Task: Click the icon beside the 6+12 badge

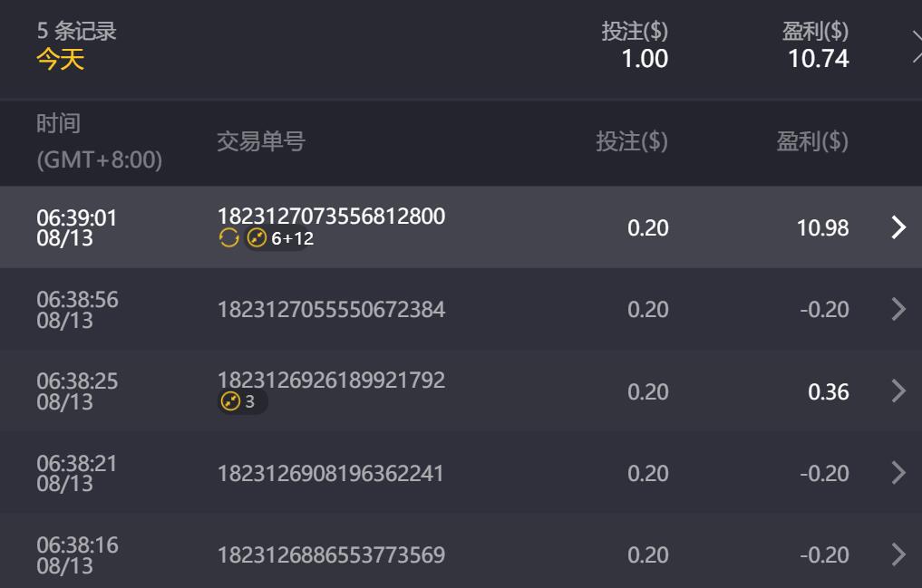Action: coord(257,238)
